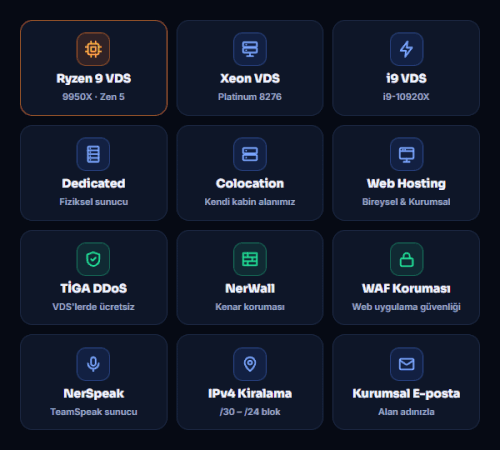Open the Kurumsal E-posta title link
This screenshot has height=450, width=500.
[x=406, y=394]
